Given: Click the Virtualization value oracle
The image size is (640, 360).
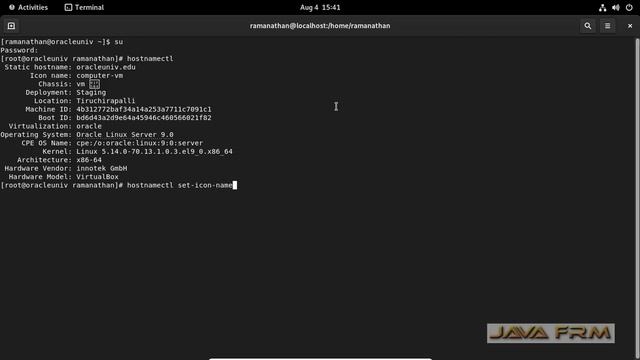Looking at the screenshot, I should (x=89, y=126).
